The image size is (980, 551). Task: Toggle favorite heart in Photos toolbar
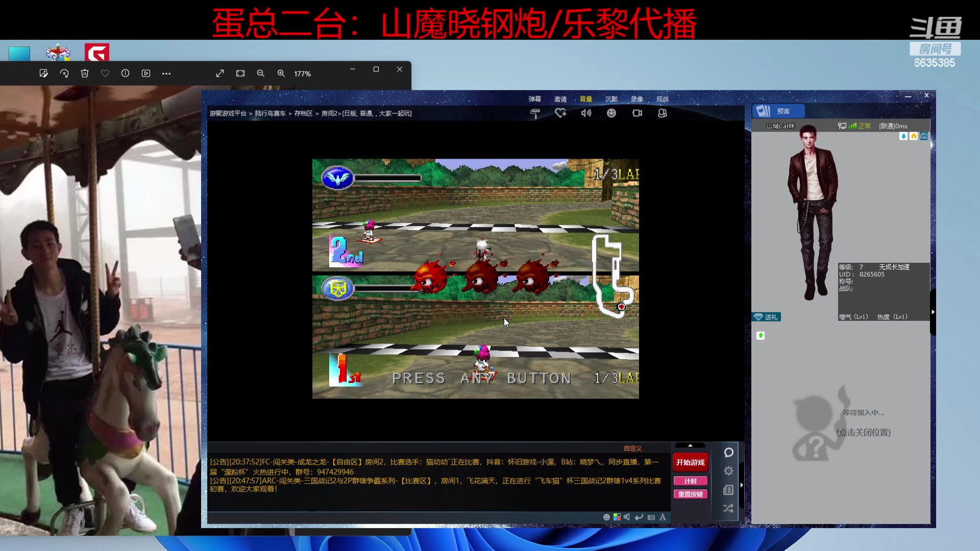tap(105, 73)
